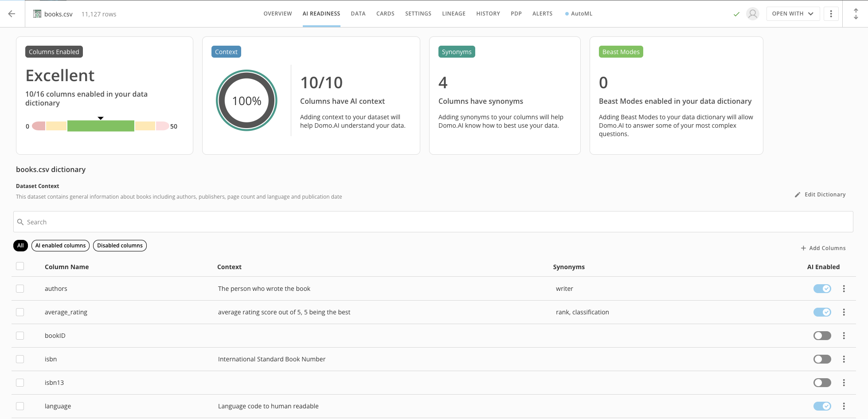The width and height of the screenshot is (868, 419).
Task: Click the green checkmark status icon
Action: [x=736, y=14]
